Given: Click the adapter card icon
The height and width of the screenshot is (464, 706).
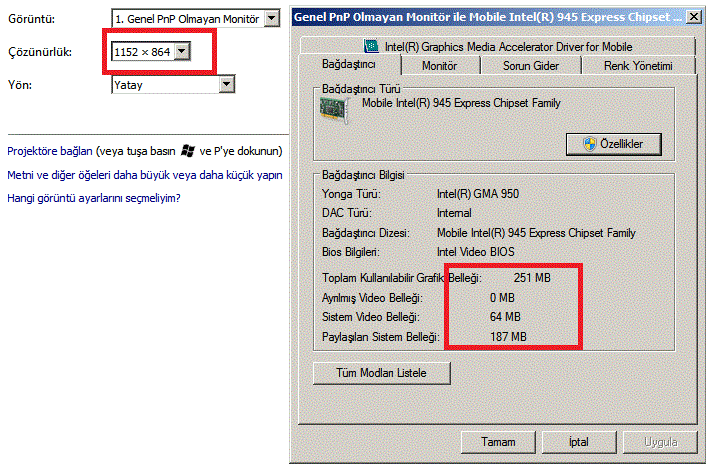Looking at the screenshot, I should pyautogui.click(x=334, y=109).
